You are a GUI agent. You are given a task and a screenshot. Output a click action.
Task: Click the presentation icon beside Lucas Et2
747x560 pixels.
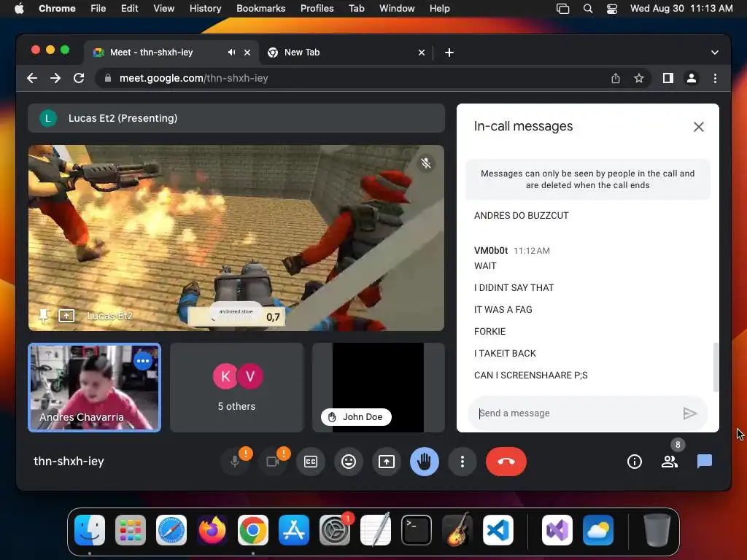point(66,316)
